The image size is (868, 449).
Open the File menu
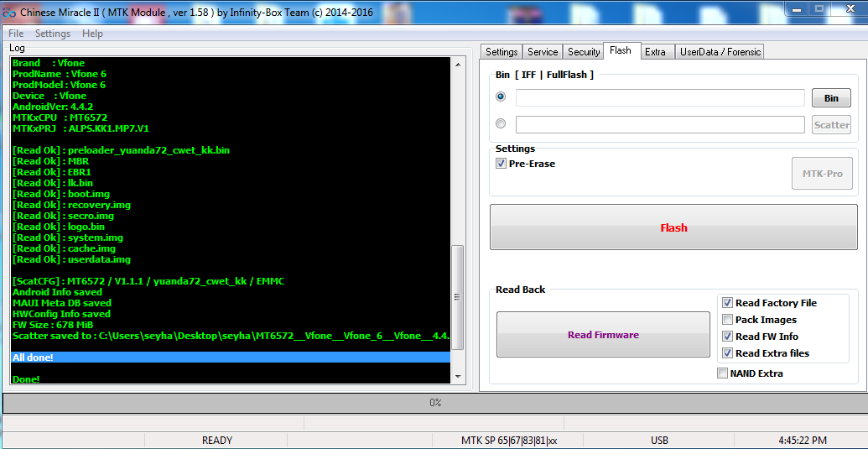[x=16, y=34]
